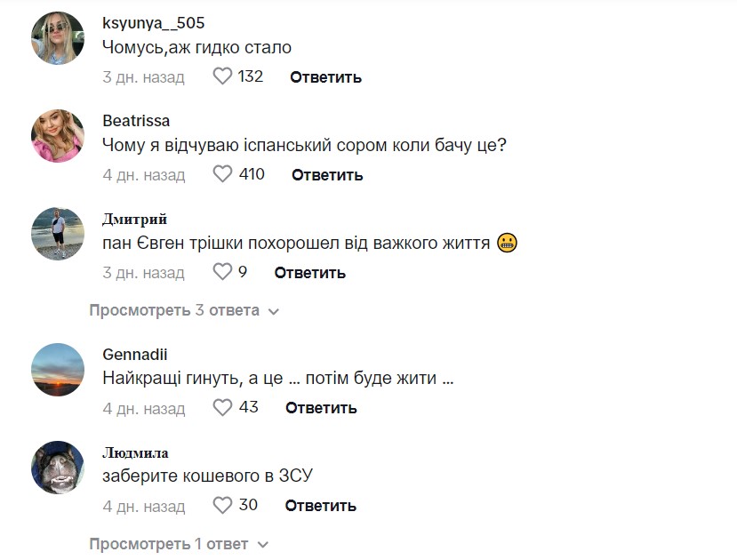
Task: Open Дмитрий's username link
Action: (133, 218)
